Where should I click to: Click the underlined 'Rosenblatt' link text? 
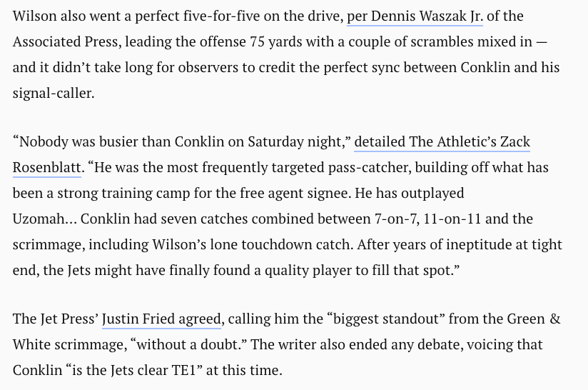(47, 168)
